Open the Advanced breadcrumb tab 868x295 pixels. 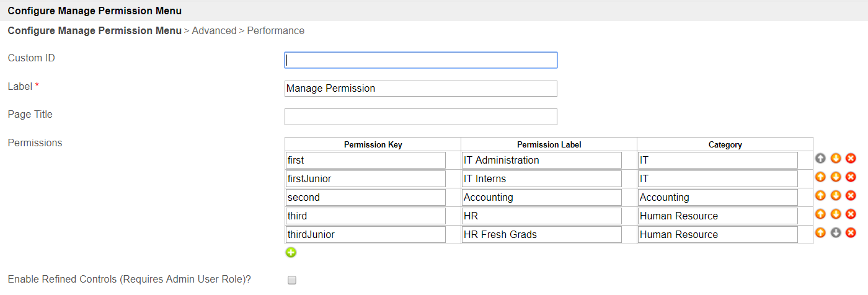tap(214, 30)
